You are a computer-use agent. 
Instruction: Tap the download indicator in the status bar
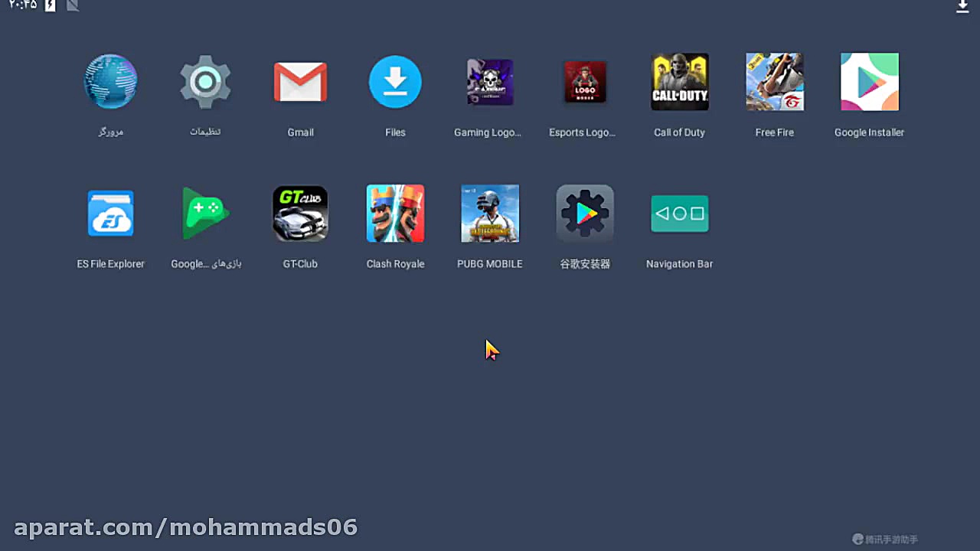point(962,6)
